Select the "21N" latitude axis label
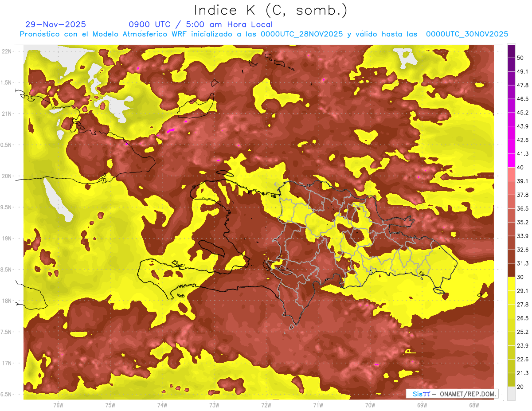The height and width of the screenshot is (411, 532). [7, 114]
